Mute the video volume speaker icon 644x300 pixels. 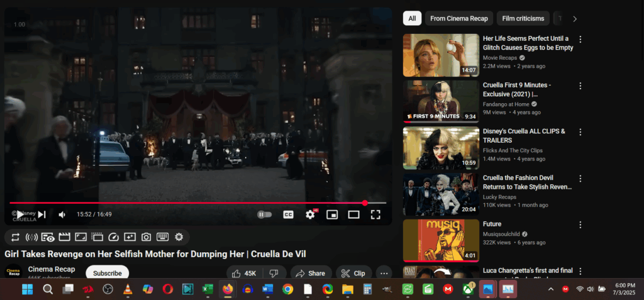click(x=62, y=214)
